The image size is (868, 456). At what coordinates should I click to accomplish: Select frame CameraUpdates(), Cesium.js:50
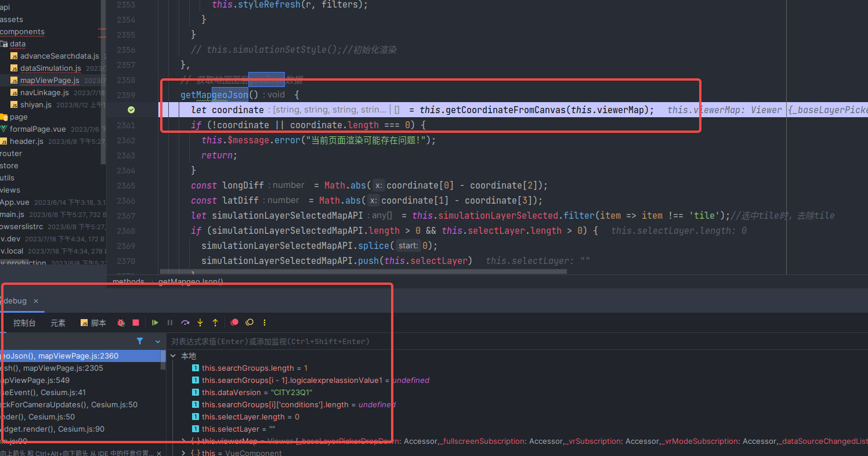[80, 405]
